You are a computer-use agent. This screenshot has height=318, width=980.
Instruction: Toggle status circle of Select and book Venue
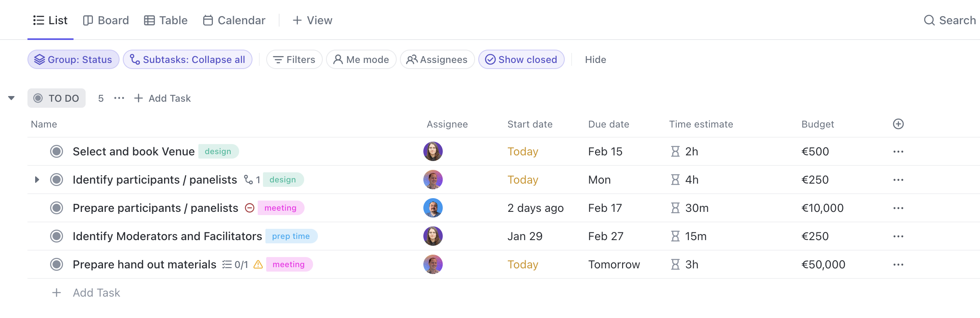click(x=57, y=151)
